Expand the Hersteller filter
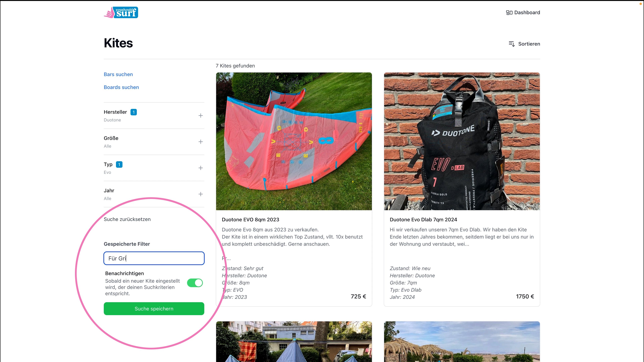644x362 pixels. point(201,115)
